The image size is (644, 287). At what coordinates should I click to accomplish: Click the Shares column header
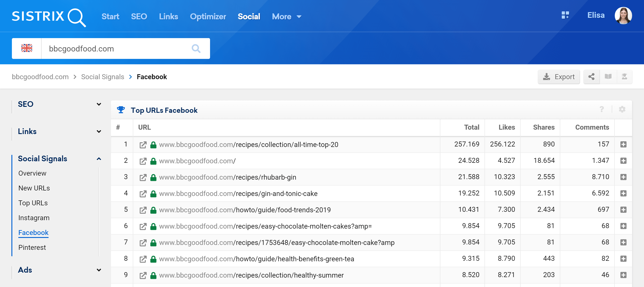point(544,127)
